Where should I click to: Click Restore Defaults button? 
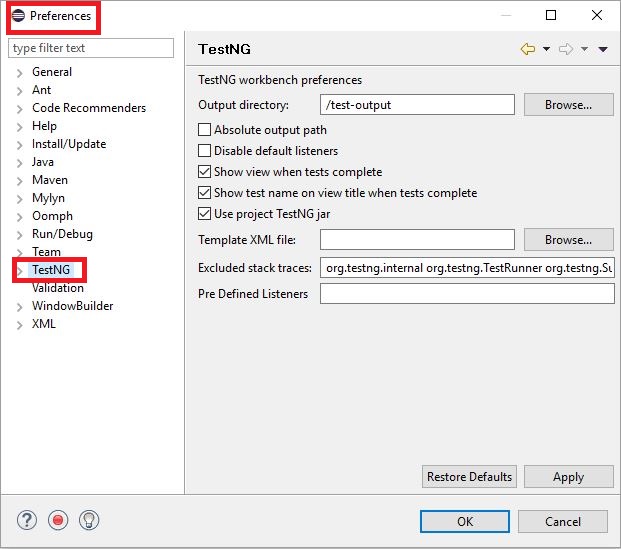[x=469, y=477]
